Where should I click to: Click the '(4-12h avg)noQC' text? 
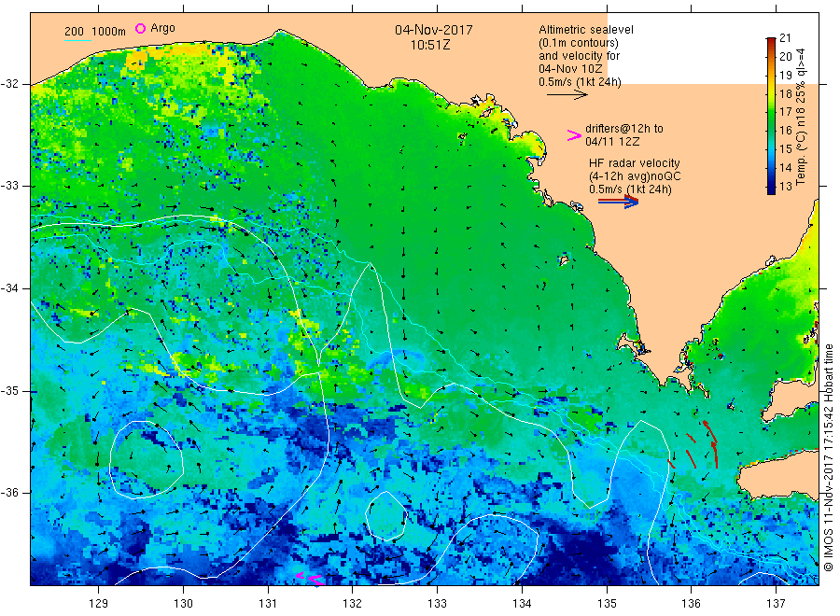click(635, 176)
